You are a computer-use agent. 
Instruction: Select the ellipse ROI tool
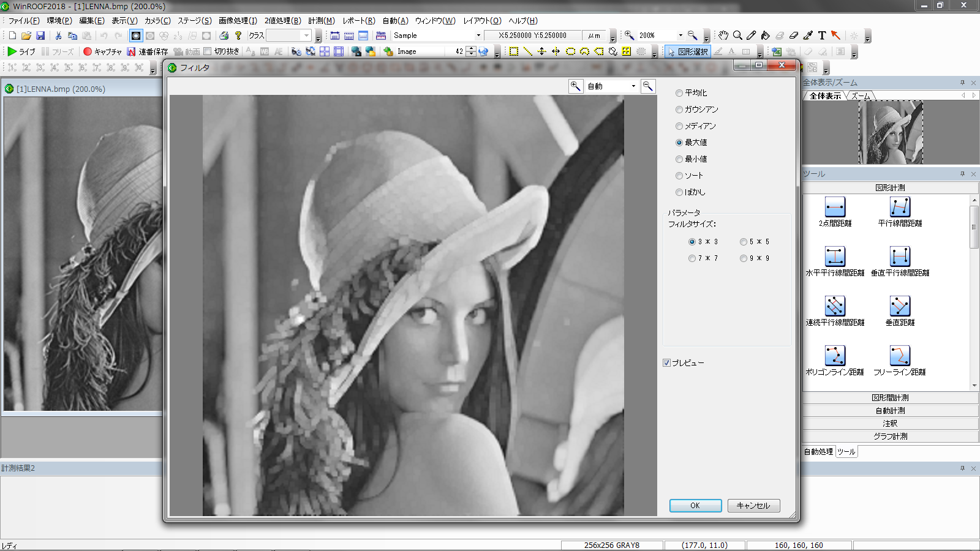tap(570, 51)
